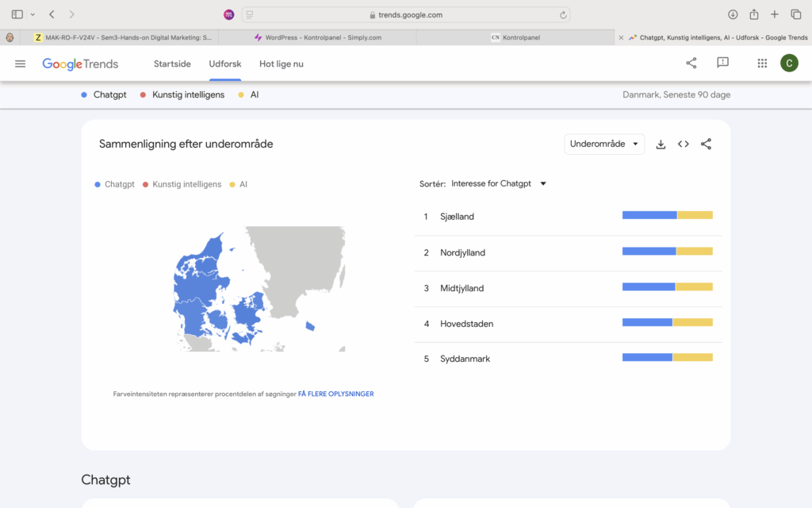This screenshot has height=508, width=812.
Task: Open the send feedback icon
Action: 722,63
